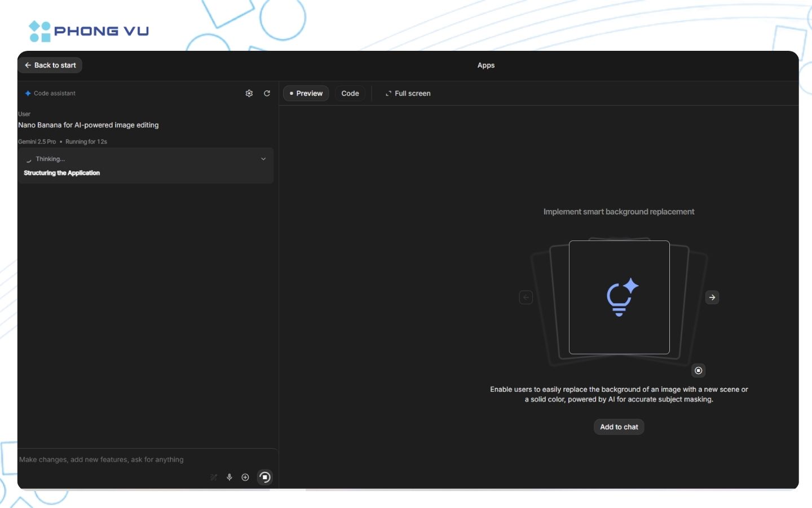Advance to the next suggestion with the right arrow
The image size is (812, 508).
pos(712,297)
